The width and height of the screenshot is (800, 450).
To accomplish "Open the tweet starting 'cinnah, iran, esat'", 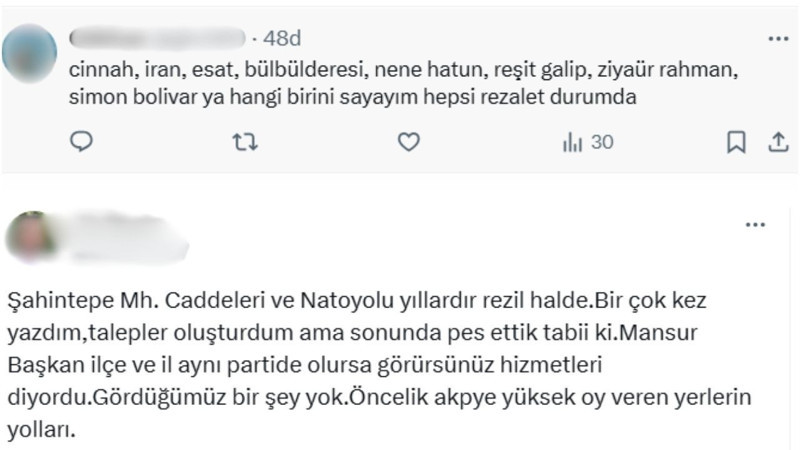I will coord(400,98).
